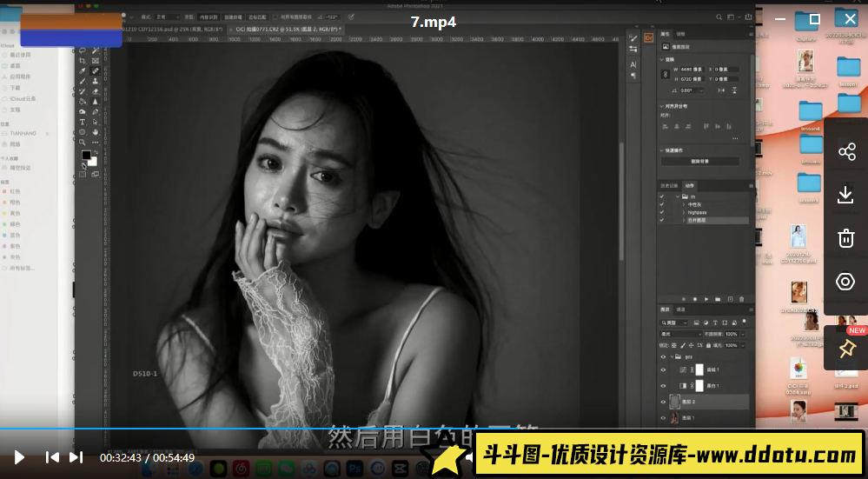Screen dimensions: 868x479
Task: Select the 创建纹理 create texture button
Action: click(233, 17)
